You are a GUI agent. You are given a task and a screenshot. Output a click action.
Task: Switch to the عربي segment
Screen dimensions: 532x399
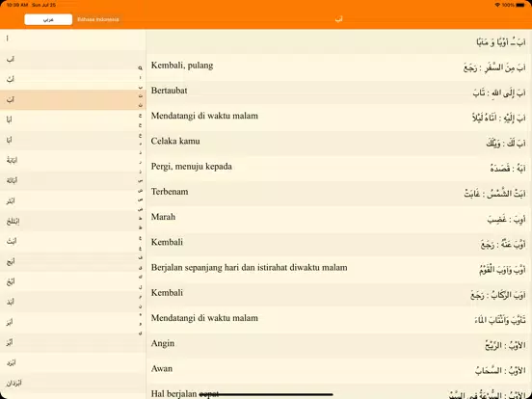point(48,19)
